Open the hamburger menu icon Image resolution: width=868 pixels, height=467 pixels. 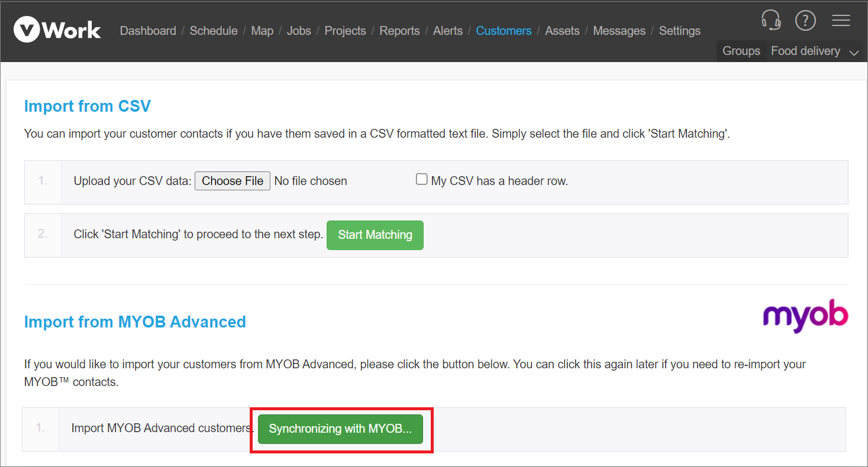841,21
